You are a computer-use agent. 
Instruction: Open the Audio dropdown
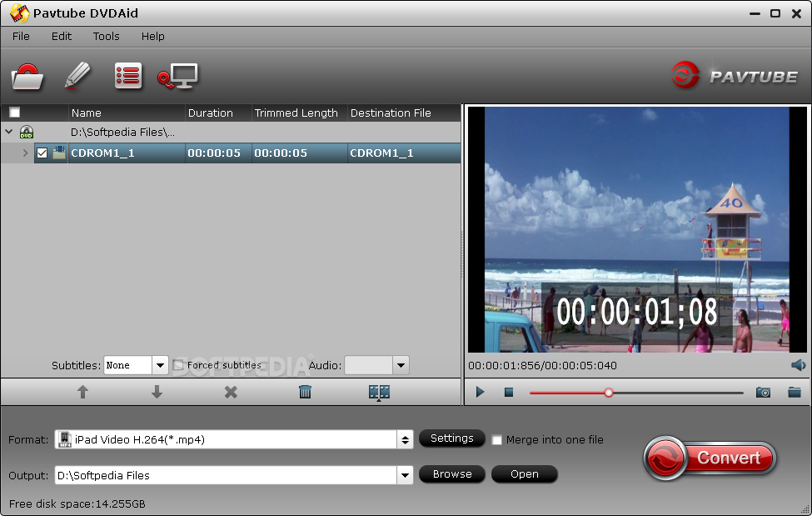point(401,365)
